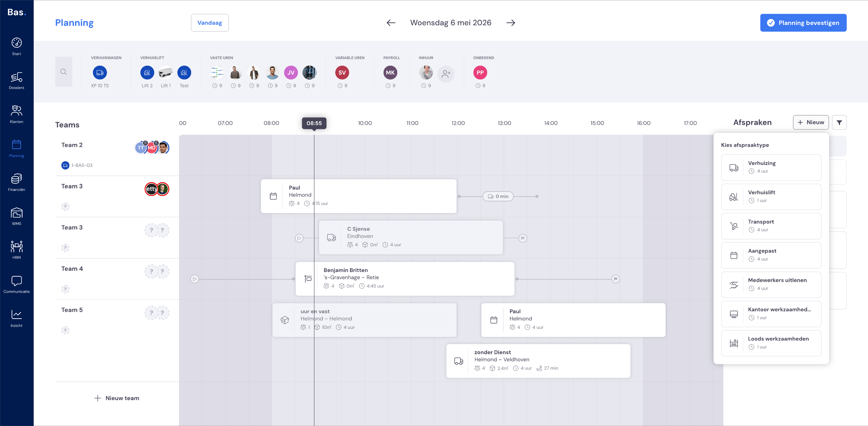868x426 pixels.
Task: Choose Verhuizing appointment type
Action: click(x=771, y=167)
